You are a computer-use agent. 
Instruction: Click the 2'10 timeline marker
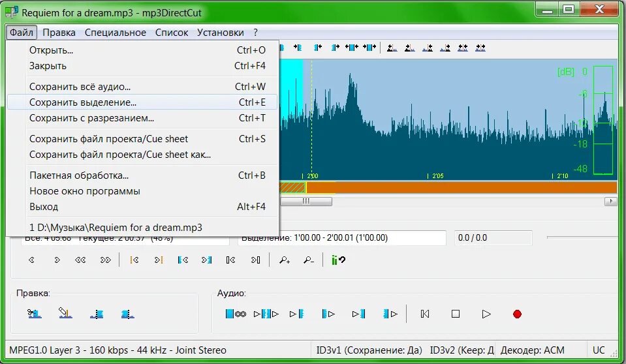click(561, 175)
